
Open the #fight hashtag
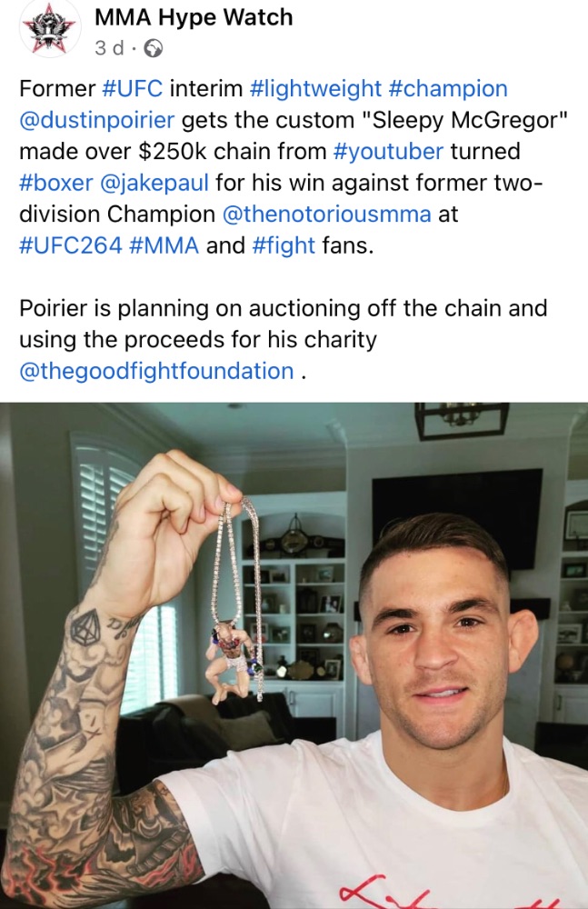pyautogui.click(x=284, y=245)
